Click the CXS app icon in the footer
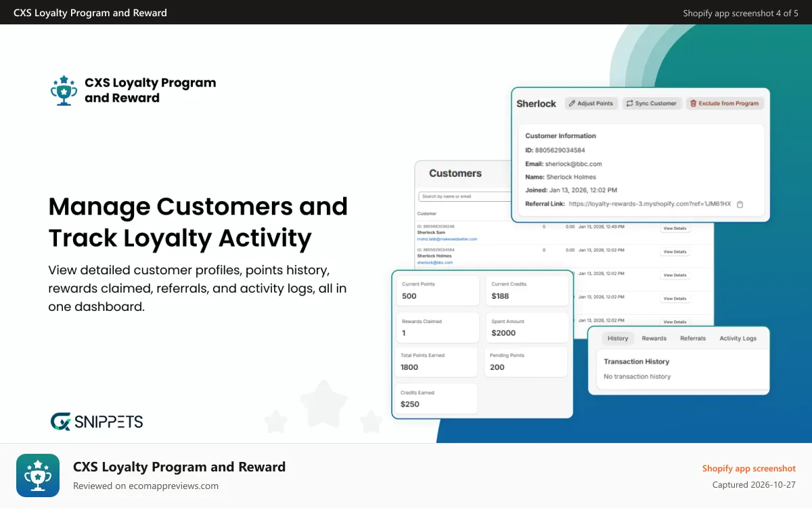 pyautogui.click(x=38, y=475)
